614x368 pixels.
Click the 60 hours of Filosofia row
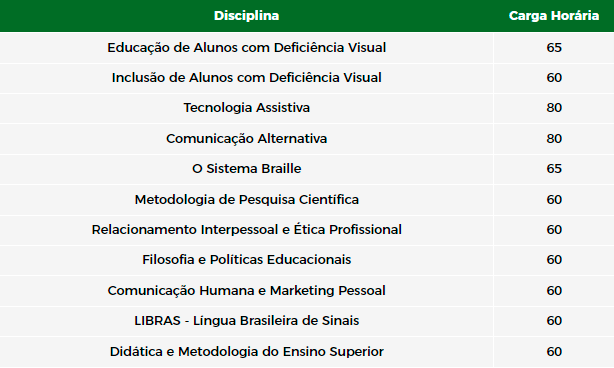coord(554,260)
